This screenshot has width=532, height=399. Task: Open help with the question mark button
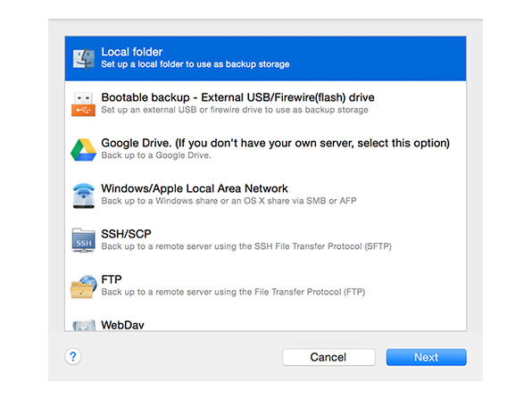pyautogui.click(x=73, y=356)
